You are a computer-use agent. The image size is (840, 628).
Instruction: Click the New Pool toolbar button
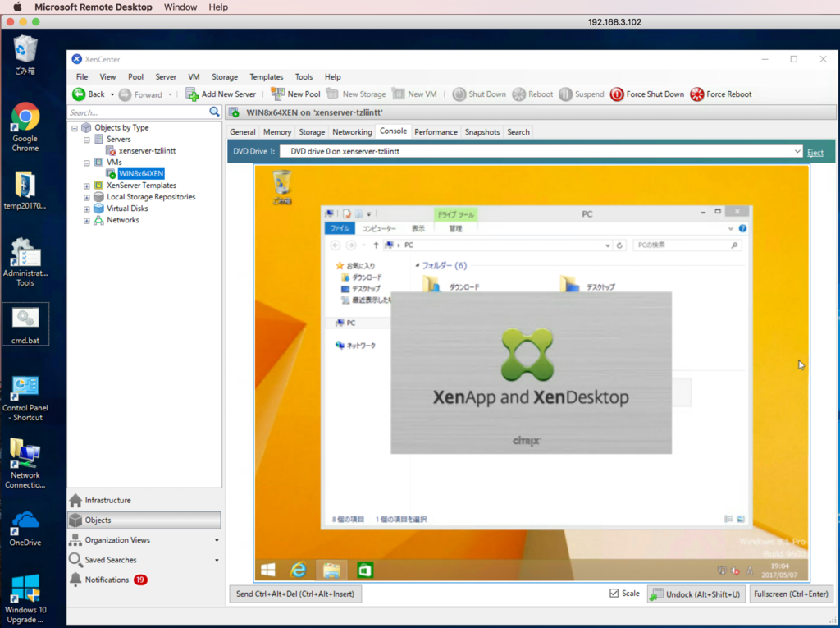tap(295, 94)
